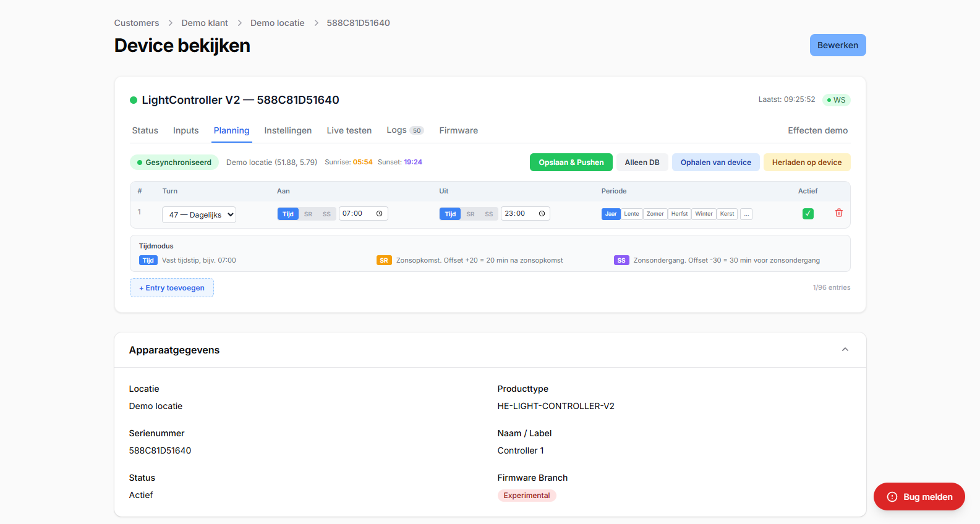The image size is (980, 524).
Task: Uncheck the Actief checkbox for entry 1
Action: [x=807, y=214]
